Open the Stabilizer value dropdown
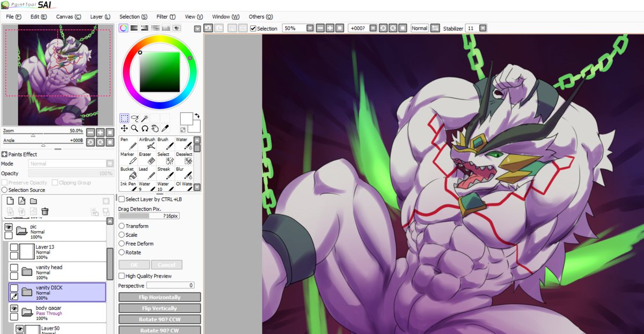This screenshot has height=334, width=644. click(x=482, y=28)
